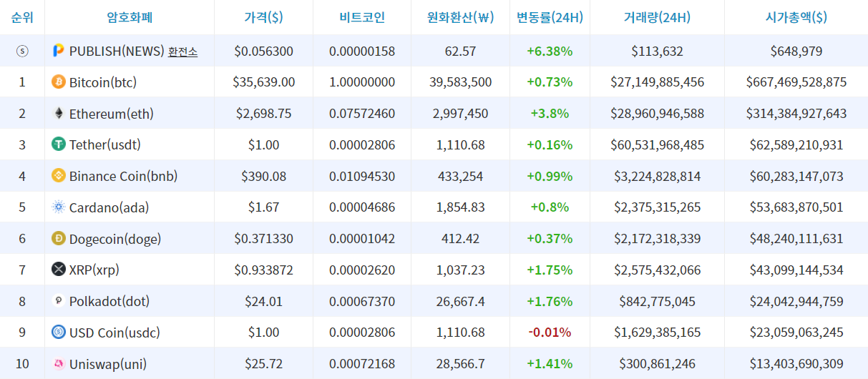Select Bitcoin won value 39,583,500
Viewport: 868px width, 379px height.
click(461, 82)
